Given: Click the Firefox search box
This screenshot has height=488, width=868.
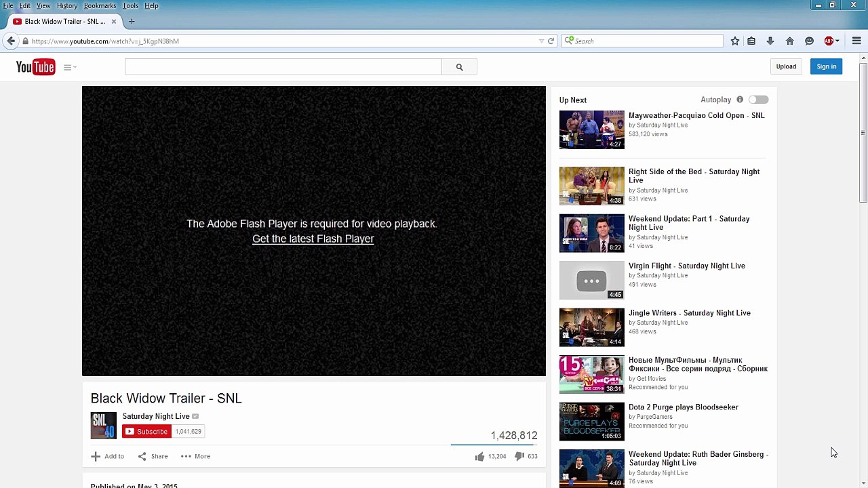Looking at the screenshot, I should click(x=642, y=41).
